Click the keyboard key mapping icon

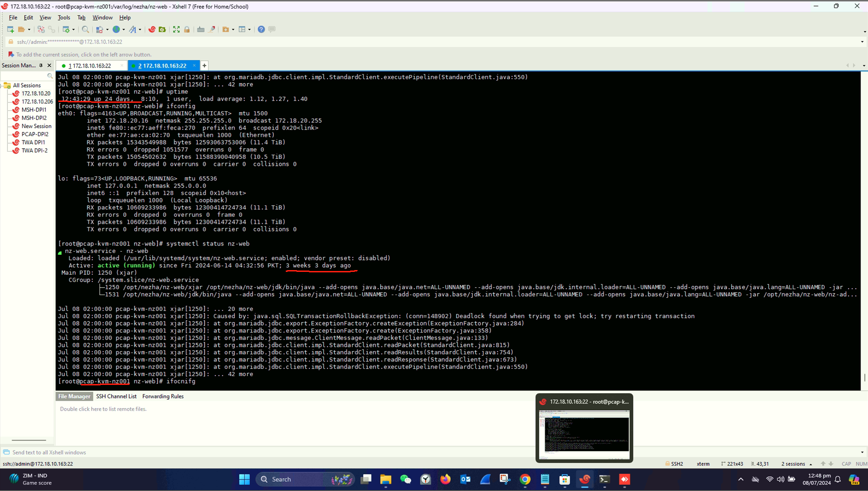201,29
